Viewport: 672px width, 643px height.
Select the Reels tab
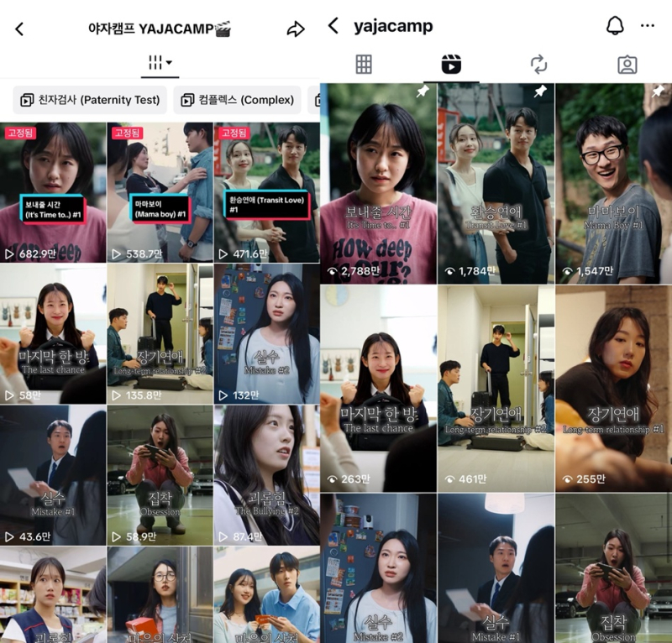[451, 65]
